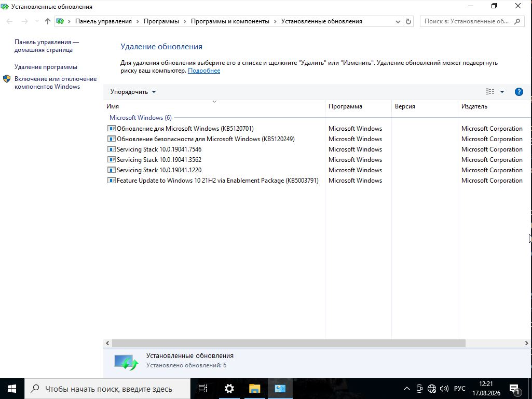Click the magnifier search icon
This screenshot has height=399, width=532.
[517, 21]
